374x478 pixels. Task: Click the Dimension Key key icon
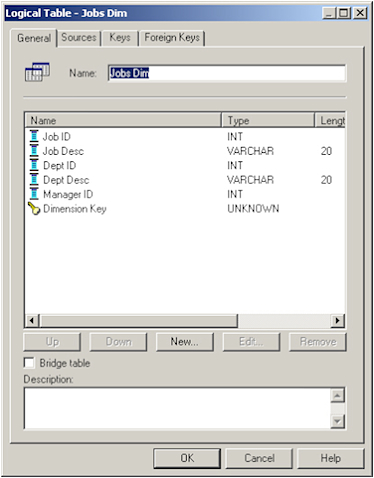pos(34,208)
